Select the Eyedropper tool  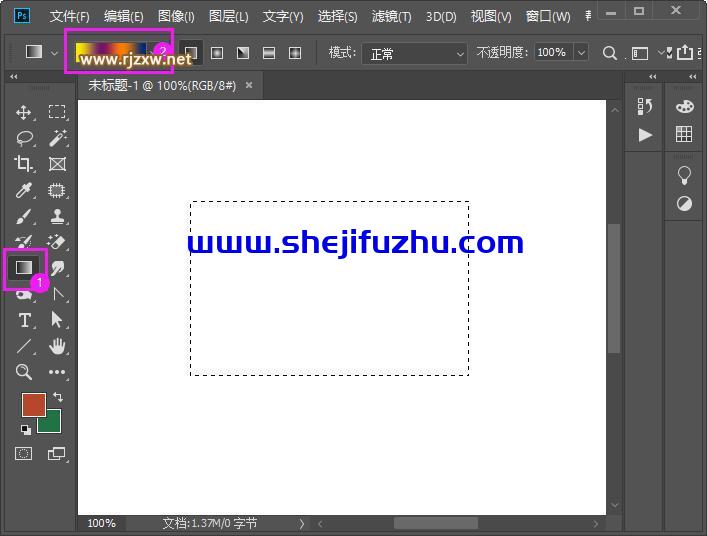[23, 190]
